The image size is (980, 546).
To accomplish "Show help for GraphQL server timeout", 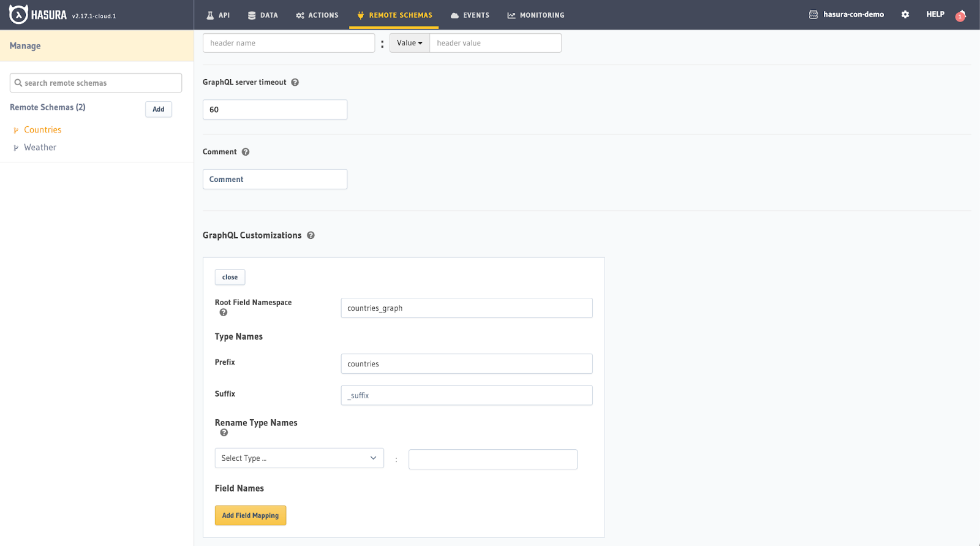I will click(295, 82).
